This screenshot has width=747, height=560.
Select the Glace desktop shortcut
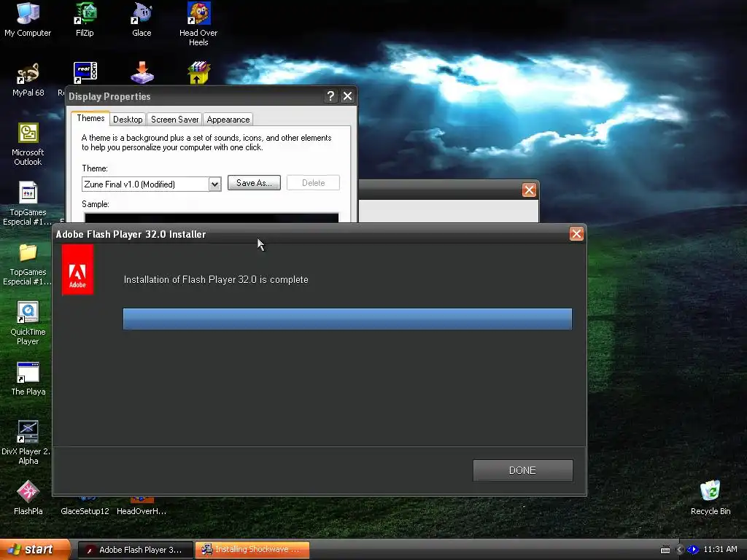[x=142, y=20]
